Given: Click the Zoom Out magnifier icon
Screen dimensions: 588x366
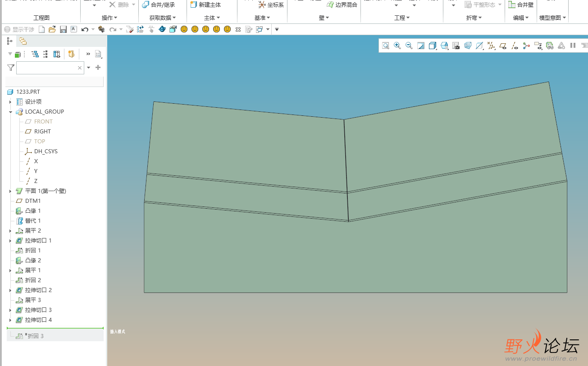Looking at the screenshot, I should point(409,46).
